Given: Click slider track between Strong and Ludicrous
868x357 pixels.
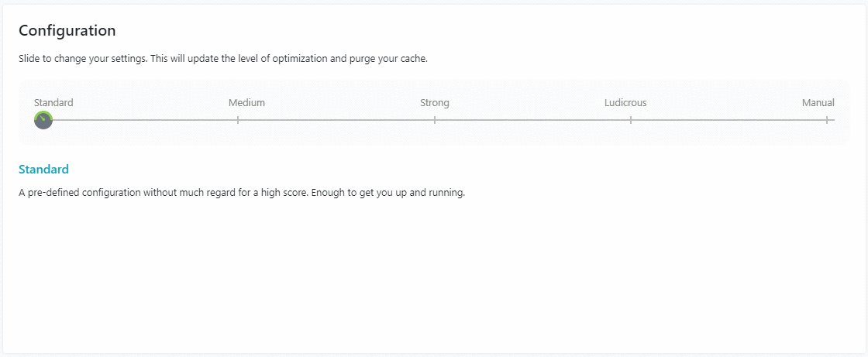Looking at the screenshot, I should (x=533, y=120).
